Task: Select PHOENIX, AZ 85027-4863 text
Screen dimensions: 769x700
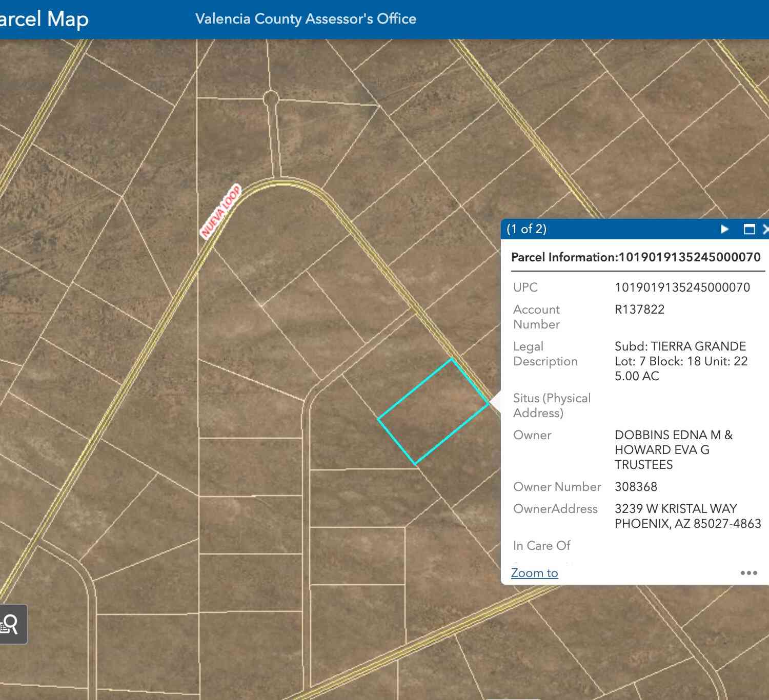Action: [x=688, y=523]
